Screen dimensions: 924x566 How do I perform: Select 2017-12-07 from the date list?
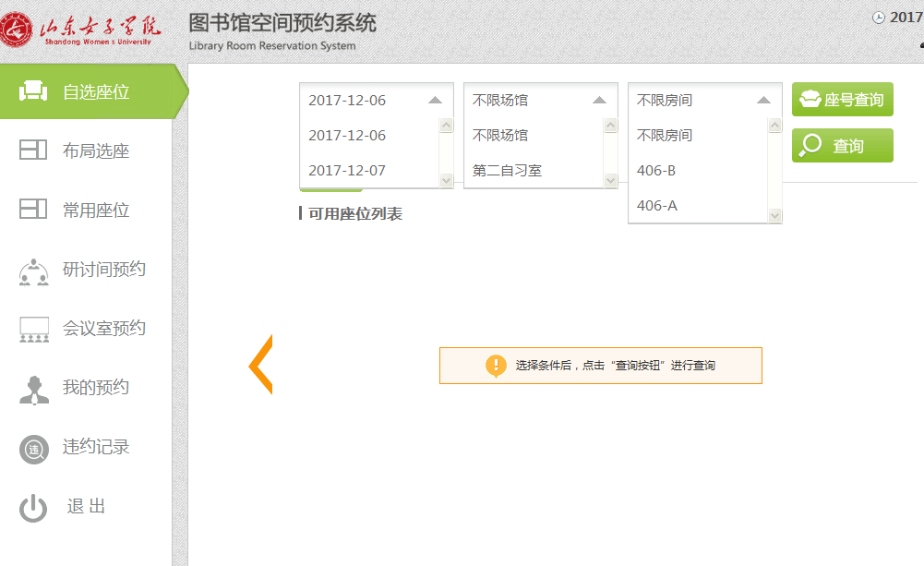click(347, 171)
